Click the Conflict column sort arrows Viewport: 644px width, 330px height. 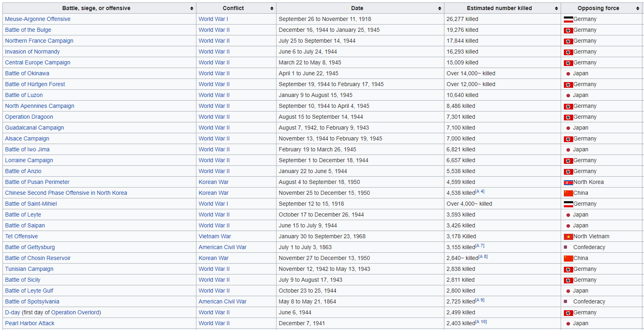point(272,8)
